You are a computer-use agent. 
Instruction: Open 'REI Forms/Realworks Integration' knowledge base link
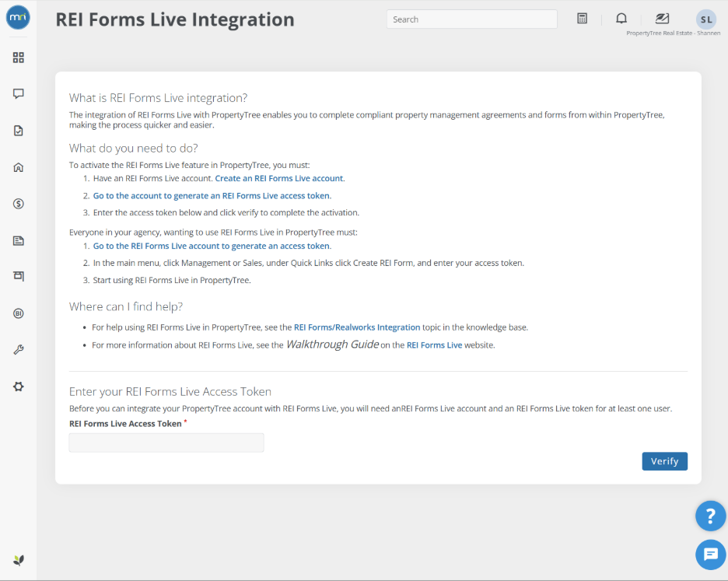[357, 327]
